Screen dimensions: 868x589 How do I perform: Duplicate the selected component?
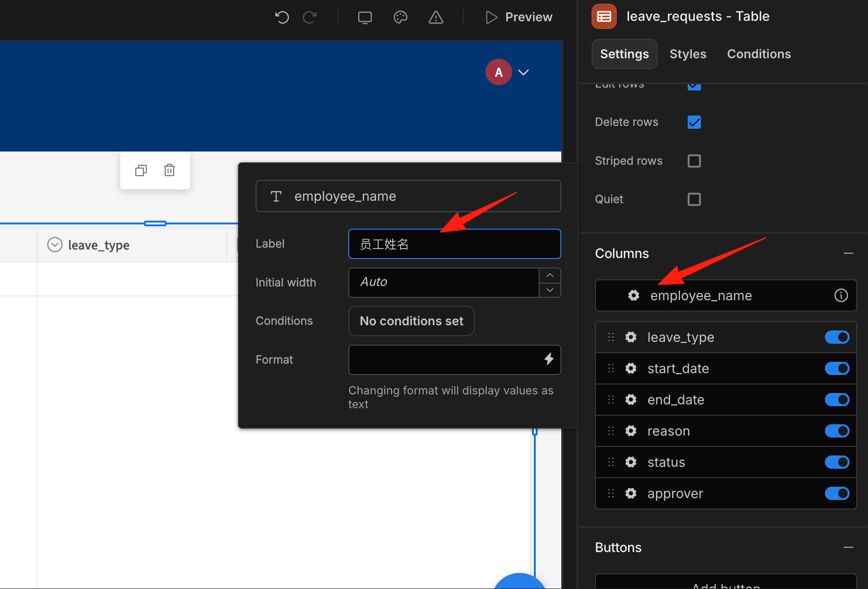click(141, 170)
